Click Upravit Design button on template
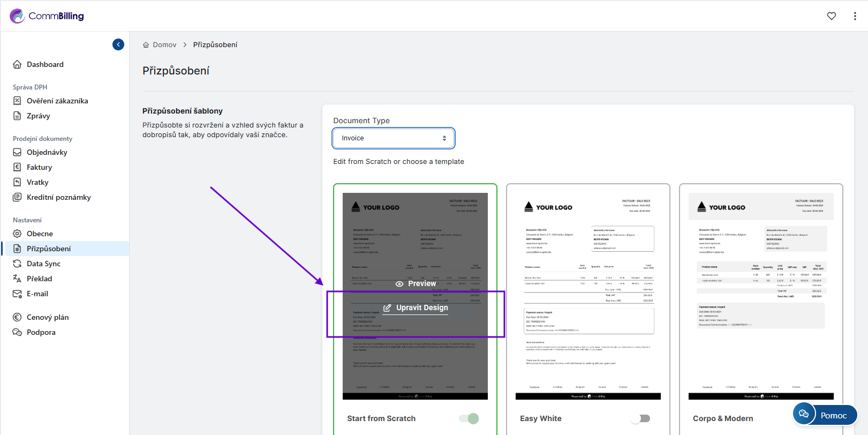868x435 pixels. [416, 307]
